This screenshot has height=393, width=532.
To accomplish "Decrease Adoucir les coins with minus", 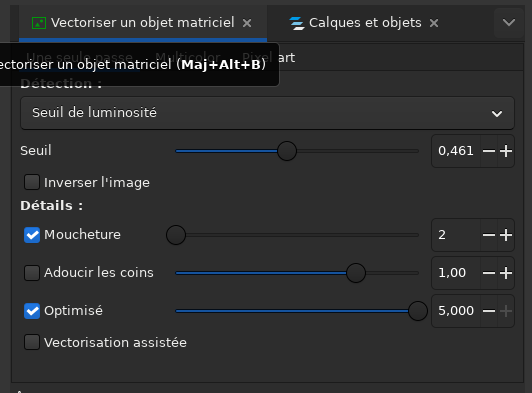I will (x=489, y=273).
